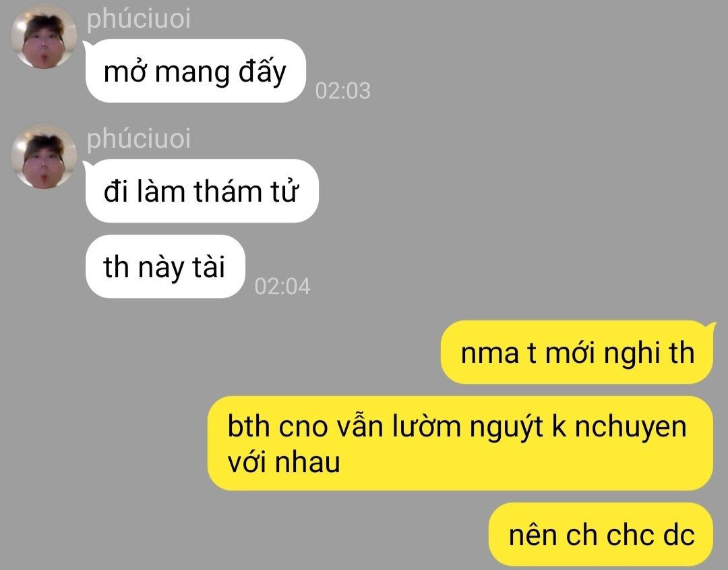Image resolution: width=728 pixels, height=570 pixels.
Task: Click the 02:04 timestamp
Action: pos(282,286)
